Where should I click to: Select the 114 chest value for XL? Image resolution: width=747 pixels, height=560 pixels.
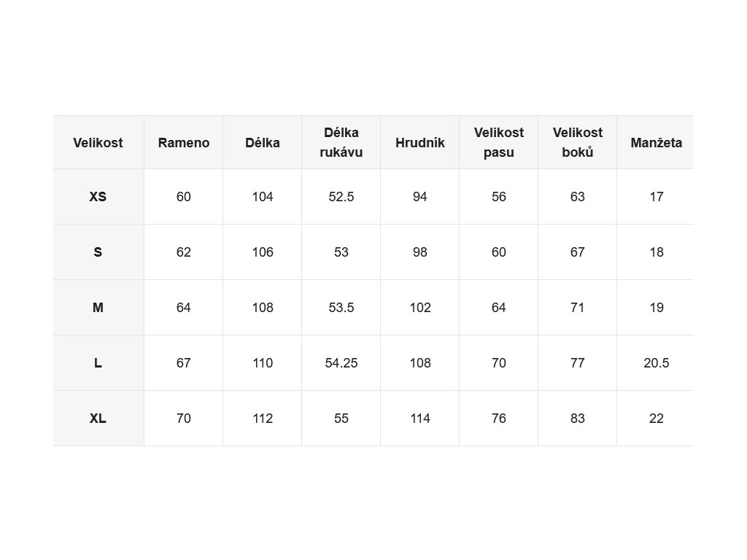[x=419, y=419]
